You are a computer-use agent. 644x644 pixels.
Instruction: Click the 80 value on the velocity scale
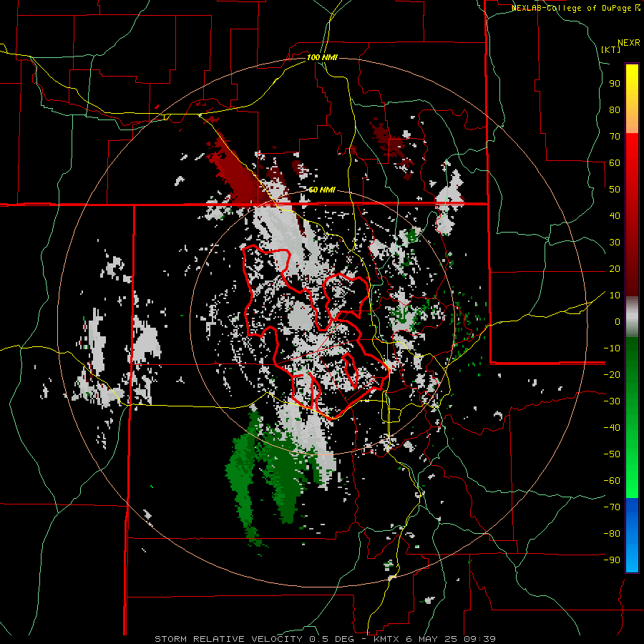(615, 109)
